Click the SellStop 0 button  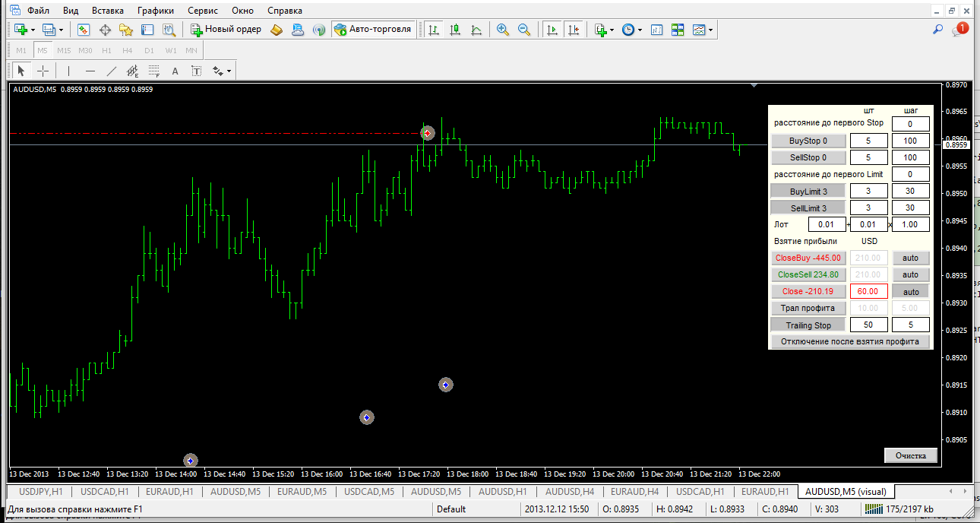[x=808, y=157]
